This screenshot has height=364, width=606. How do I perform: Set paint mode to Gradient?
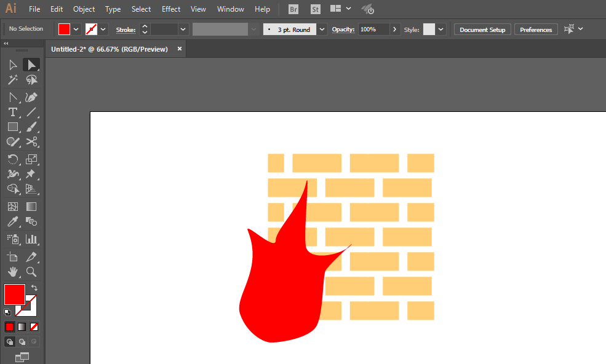22,327
